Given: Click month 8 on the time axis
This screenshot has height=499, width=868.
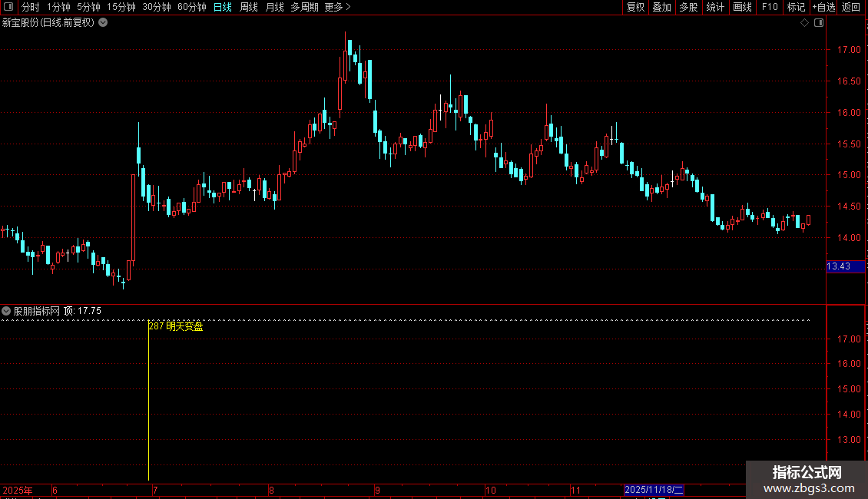Looking at the screenshot, I should point(271,490).
